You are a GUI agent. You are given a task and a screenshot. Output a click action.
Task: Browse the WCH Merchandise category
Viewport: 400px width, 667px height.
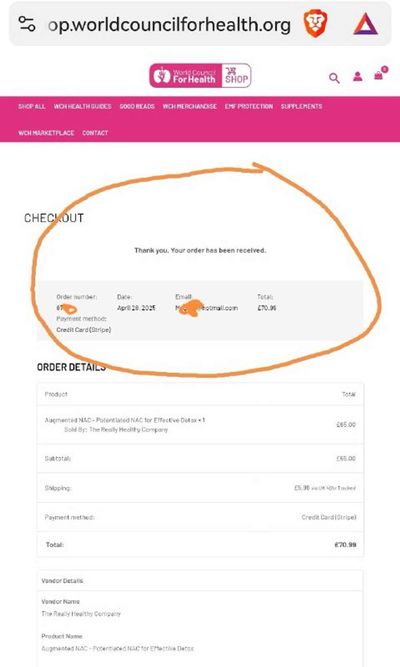(x=190, y=106)
